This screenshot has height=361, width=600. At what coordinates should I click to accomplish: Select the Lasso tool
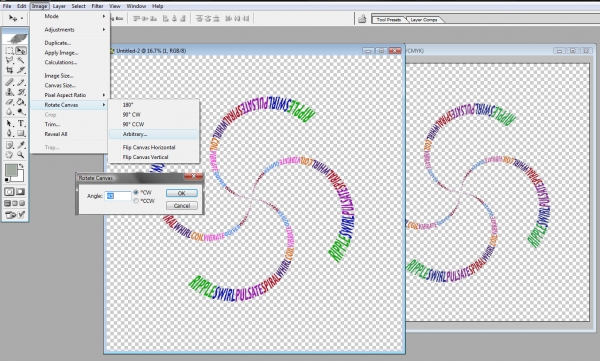pyautogui.click(x=9, y=60)
